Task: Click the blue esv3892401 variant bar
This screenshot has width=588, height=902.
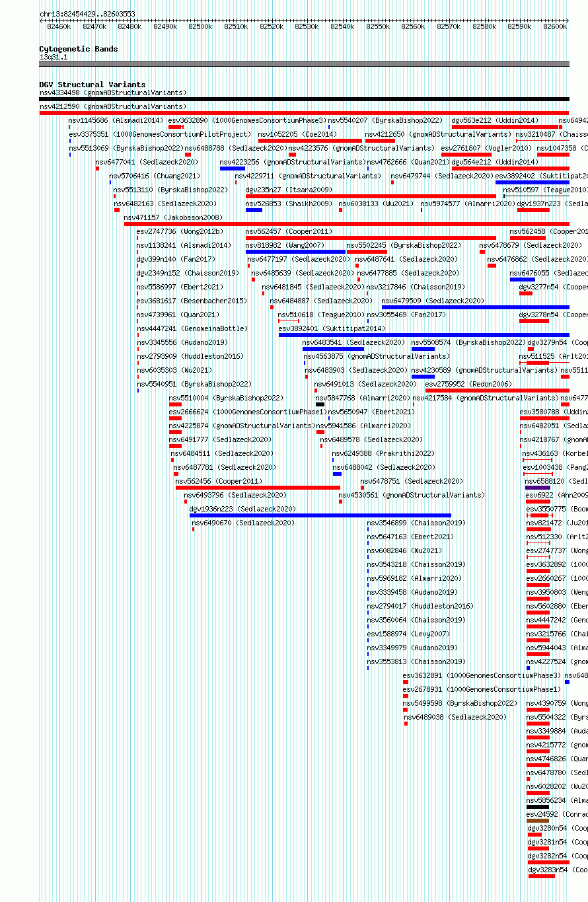Action: 423,335
